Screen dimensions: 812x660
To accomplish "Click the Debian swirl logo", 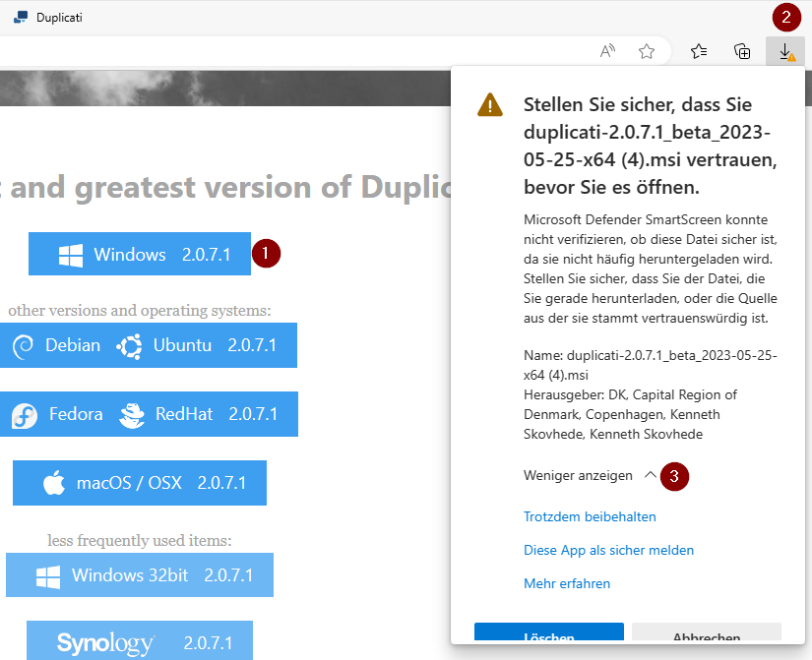I will click(x=24, y=346).
